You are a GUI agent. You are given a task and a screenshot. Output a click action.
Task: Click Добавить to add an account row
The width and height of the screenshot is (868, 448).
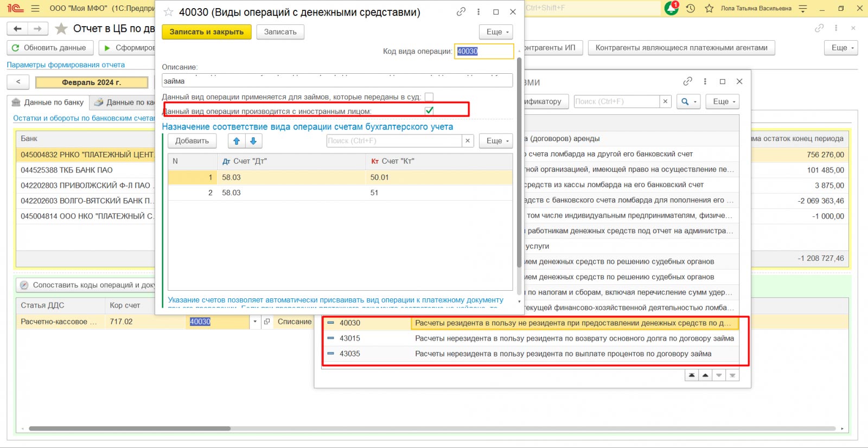click(x=192, y=141)
